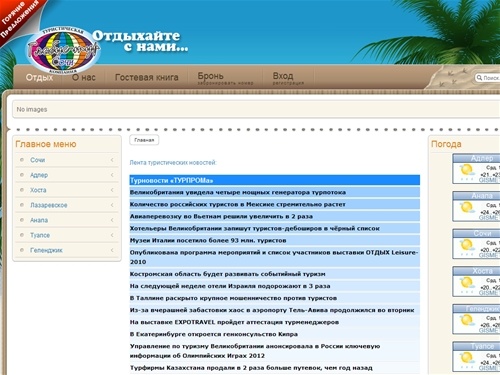Open Лазаревское in the main menu
The image size is (500, 375).
pyautogui.click(x=49, y=205)
